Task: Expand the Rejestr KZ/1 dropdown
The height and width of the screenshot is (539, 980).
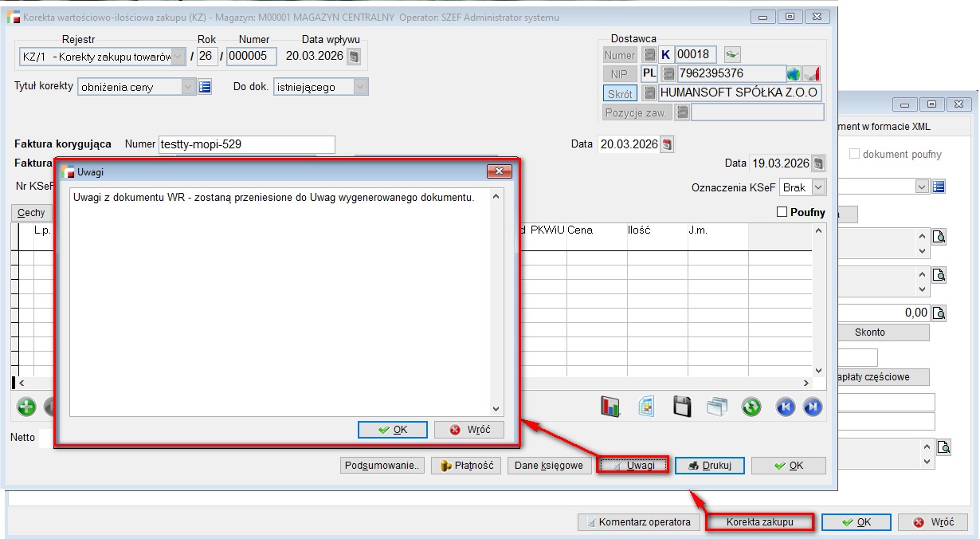Action: coord(178,57)
